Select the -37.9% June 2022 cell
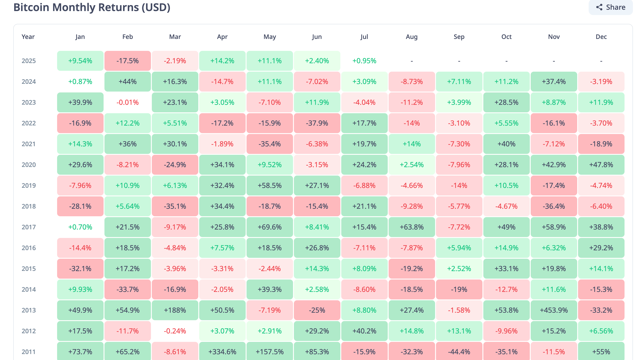The height and width of the screenshot is (360, 644). (317, 123)
